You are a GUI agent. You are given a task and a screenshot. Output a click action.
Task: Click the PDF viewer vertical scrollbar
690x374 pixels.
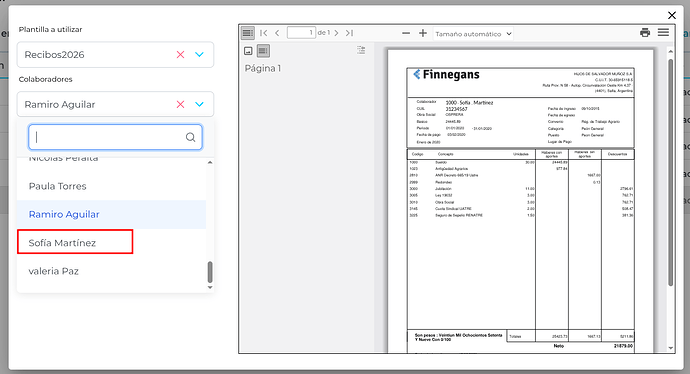(671, 172)
